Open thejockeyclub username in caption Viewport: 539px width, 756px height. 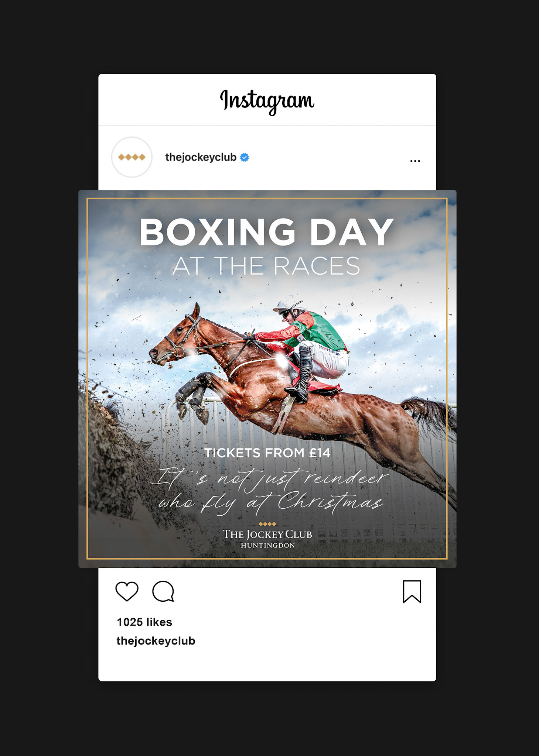[x=156, y=641]
